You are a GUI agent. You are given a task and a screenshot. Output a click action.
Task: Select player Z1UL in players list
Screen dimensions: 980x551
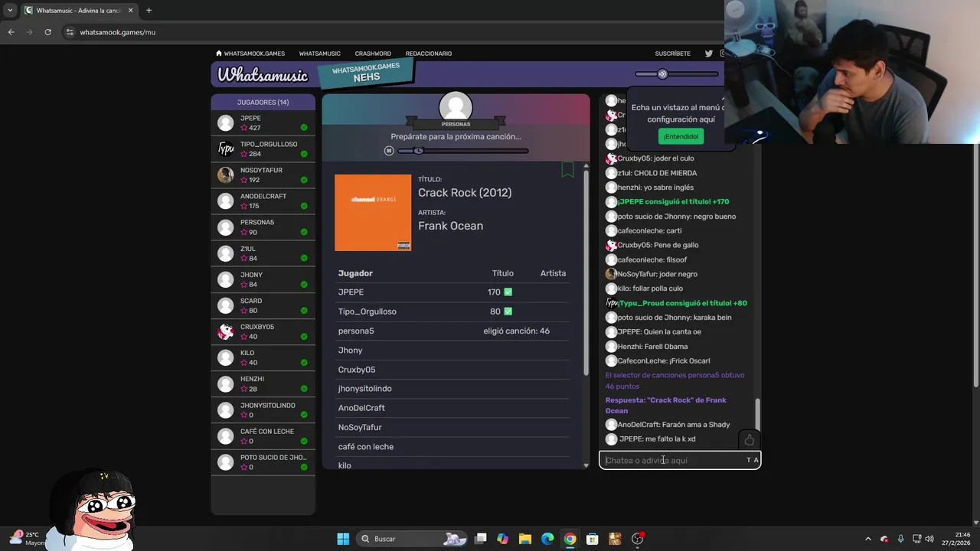(x=263, y=253)
